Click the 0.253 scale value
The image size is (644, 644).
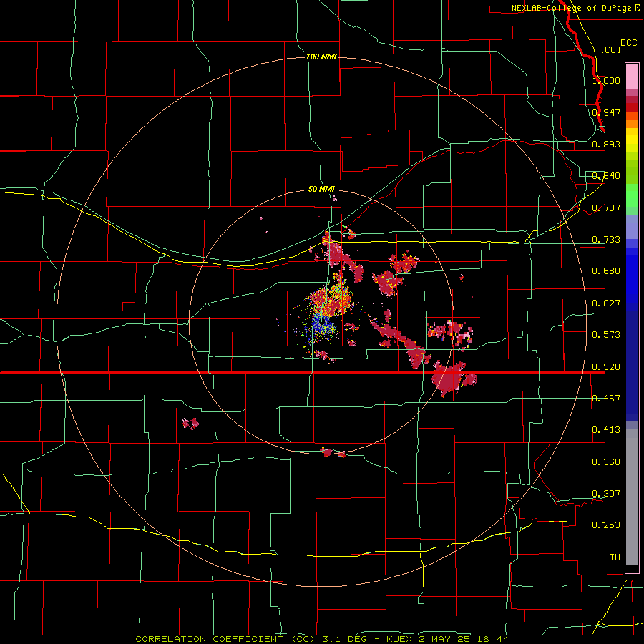click(606, 525)
